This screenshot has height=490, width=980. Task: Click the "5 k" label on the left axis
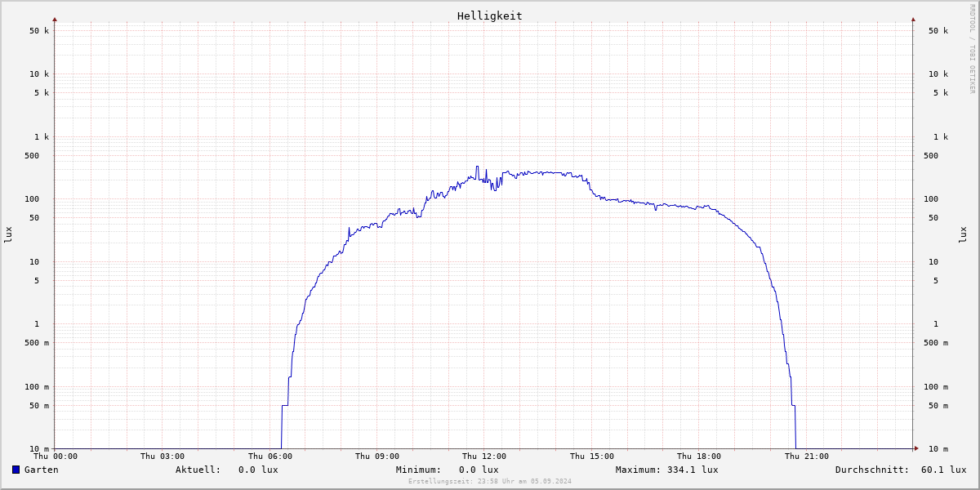pyautogui.click(x=42, y=93)
